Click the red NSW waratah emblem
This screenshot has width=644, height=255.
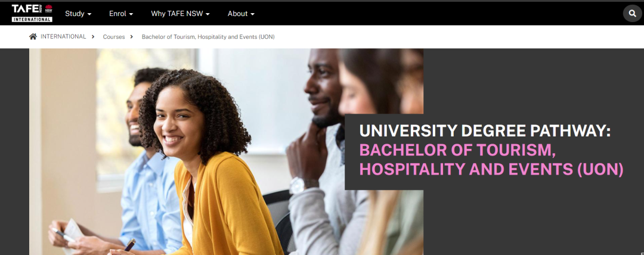[48, 9]
